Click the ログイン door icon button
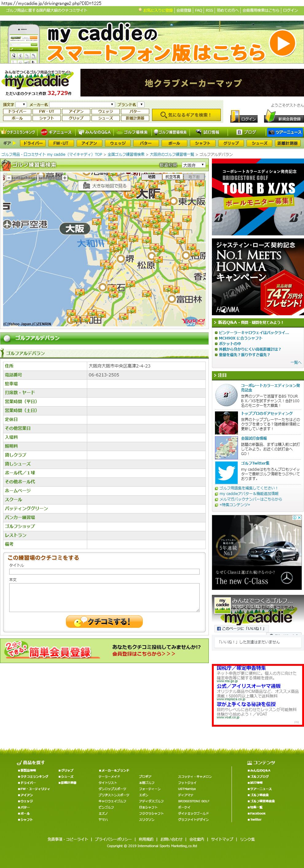This screenshot has height=868, width=304. coord(244,116)
